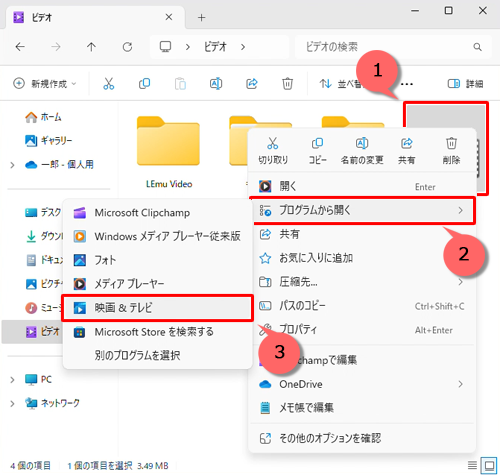500x475 pixels.
Task: Select the ビデオ window tab
Action: tap(95, 17)
